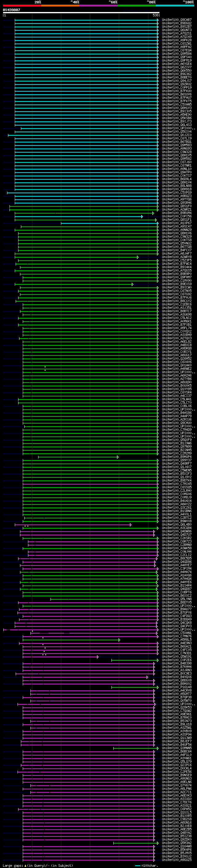Click the purple 60% identity legend bar
The image size is (197, 868).
(x=98, y=6)
